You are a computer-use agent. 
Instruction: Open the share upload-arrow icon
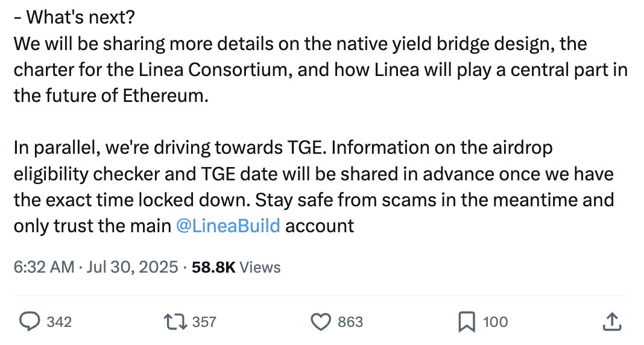pyautogui.click(x=612, y=321)
